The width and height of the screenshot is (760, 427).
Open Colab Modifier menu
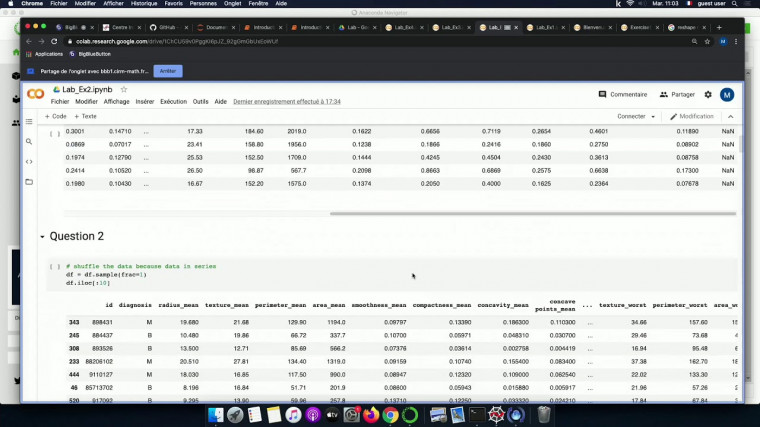(x=86, y=102)
